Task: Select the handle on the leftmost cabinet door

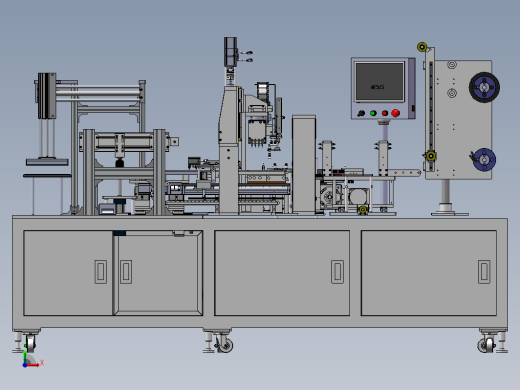Action: click(101, 272)
